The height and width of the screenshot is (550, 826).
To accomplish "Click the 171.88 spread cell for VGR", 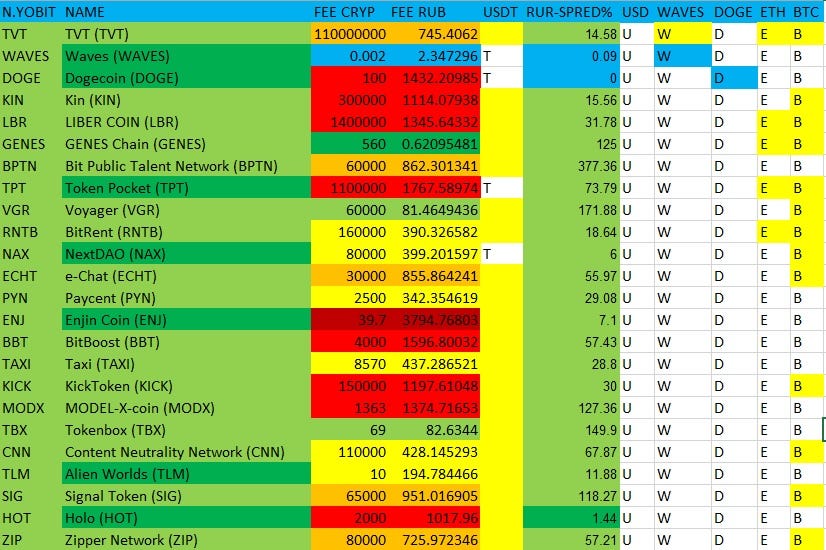I will [x=571, y=210].
